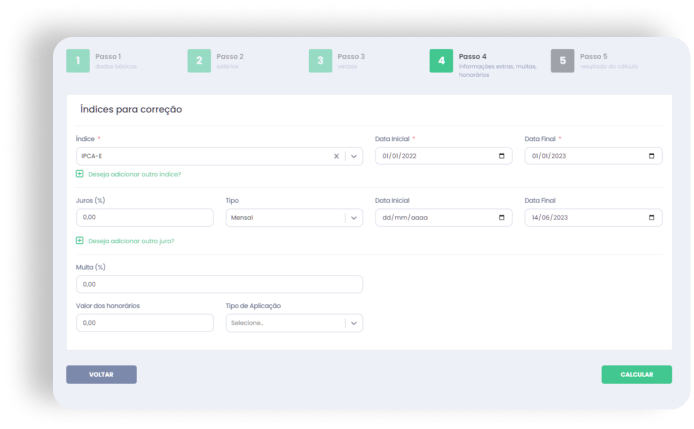This screenshot has width=694, height=429.
Task: Open calendar picker for juros Data Final
Action: [x=651, y=218]
